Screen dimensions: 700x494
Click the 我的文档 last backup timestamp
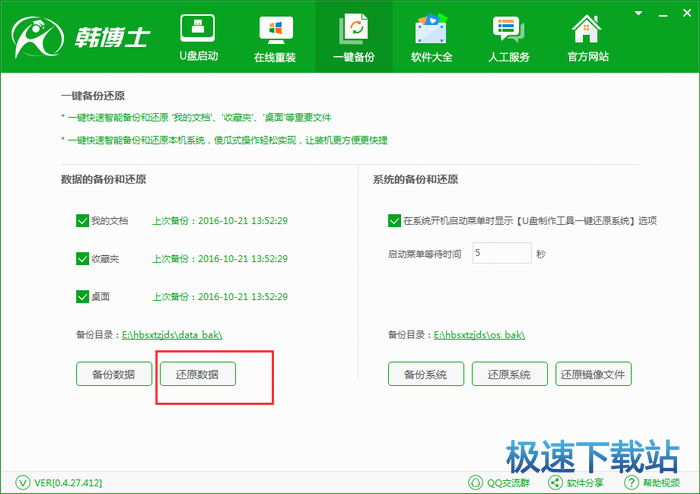(220, 221)
